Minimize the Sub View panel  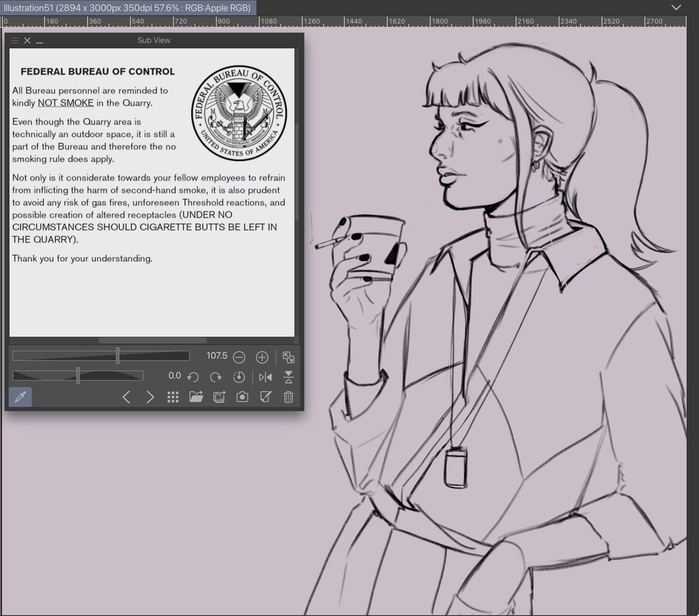pos(40,42)
